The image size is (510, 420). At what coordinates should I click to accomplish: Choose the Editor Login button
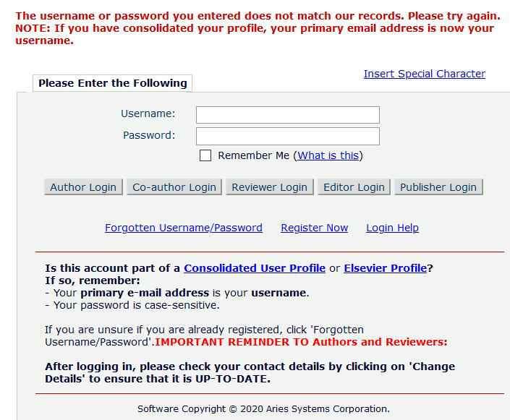(x=354, y=187)
